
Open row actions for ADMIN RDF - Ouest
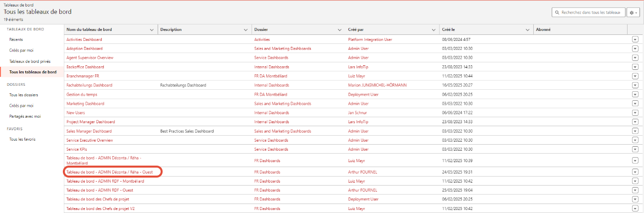click(635, 190)
